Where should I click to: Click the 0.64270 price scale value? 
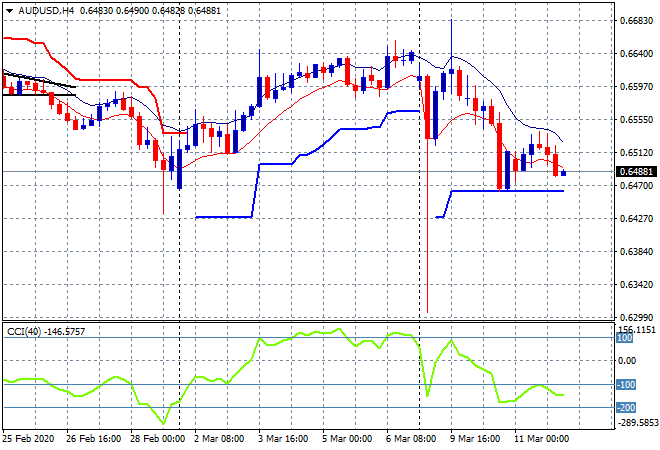coord(636,218)
